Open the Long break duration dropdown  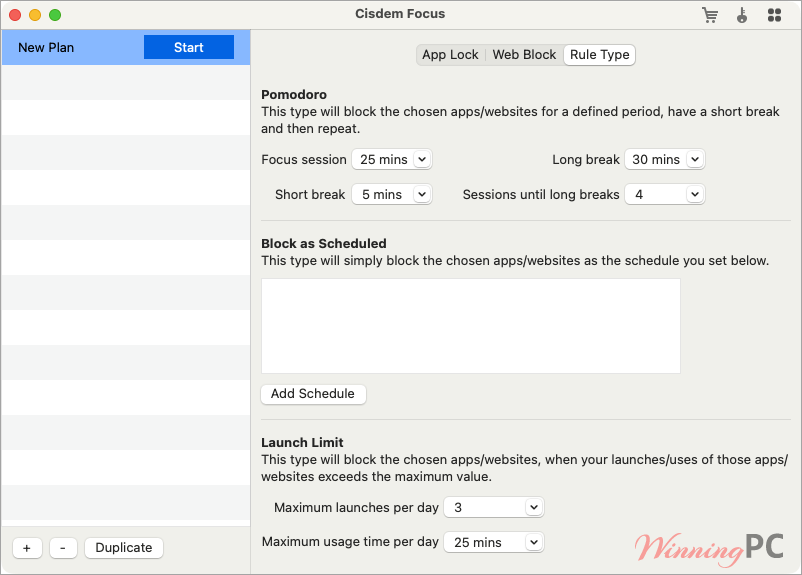[x=665, y=160]
